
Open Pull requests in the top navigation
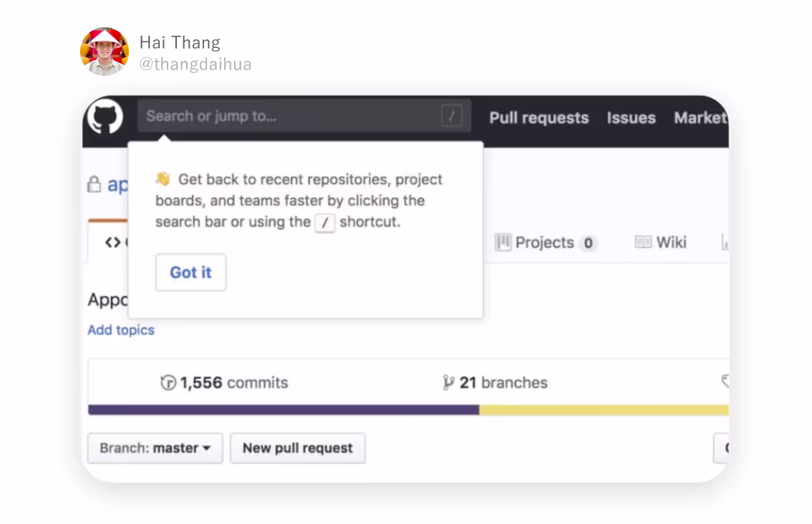pyautogui.click(x=538, y=118)
